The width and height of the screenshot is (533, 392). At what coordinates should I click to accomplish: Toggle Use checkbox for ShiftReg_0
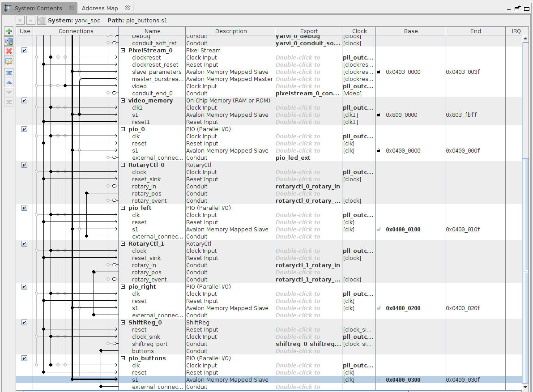pos(25,322)
